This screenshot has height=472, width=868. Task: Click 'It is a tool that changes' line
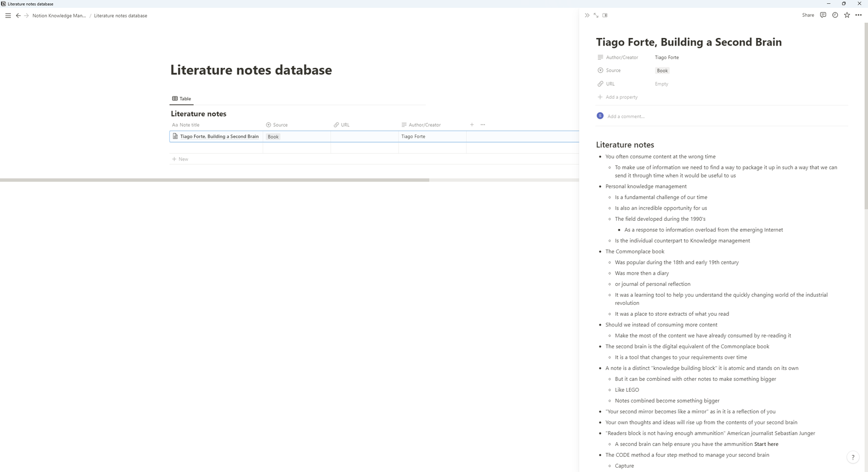click(680, 358)
